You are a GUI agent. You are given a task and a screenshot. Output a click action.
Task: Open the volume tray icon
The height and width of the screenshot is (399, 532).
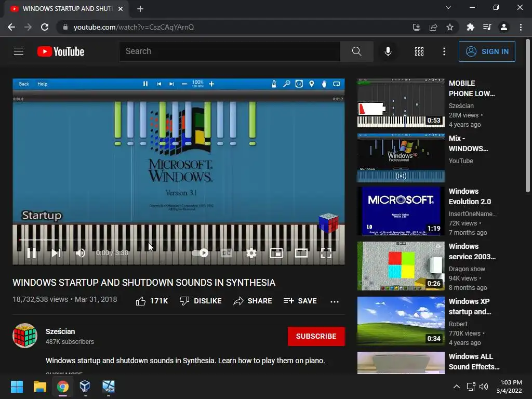(484, 387)
